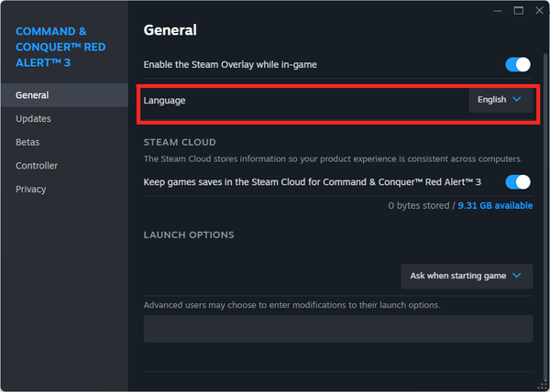Viewport: 550px width, 392px height.
Task: Go to the Controller settings tab
Action: (37, 166)
